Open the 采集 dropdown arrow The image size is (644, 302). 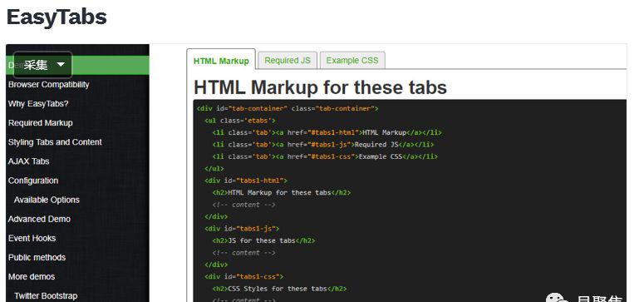[61, 65]
